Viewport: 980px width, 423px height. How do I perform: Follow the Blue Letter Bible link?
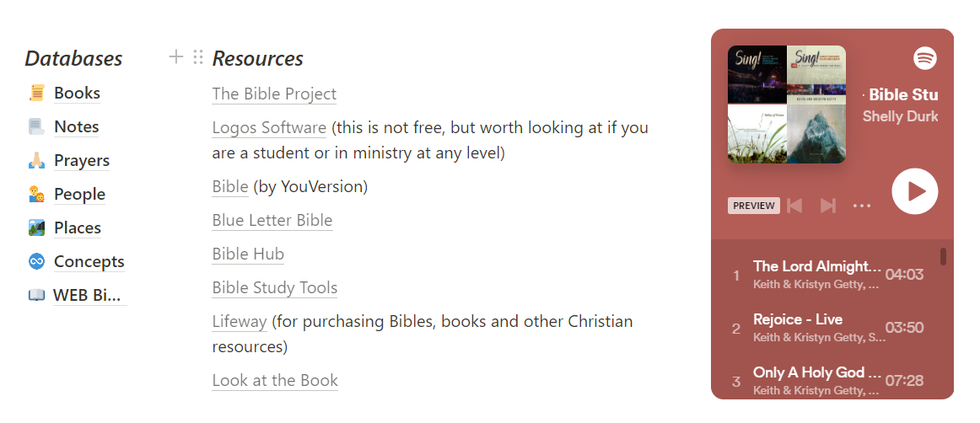click(272, 221)
